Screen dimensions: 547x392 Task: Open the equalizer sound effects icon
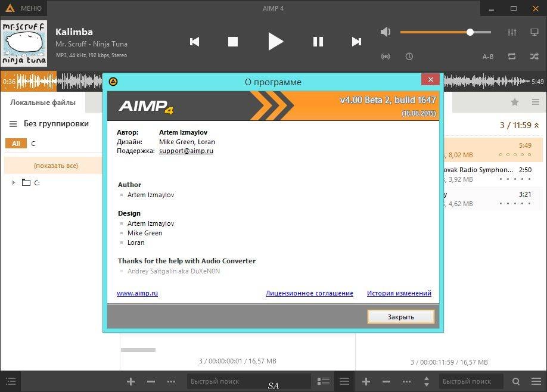pos(512,32)
